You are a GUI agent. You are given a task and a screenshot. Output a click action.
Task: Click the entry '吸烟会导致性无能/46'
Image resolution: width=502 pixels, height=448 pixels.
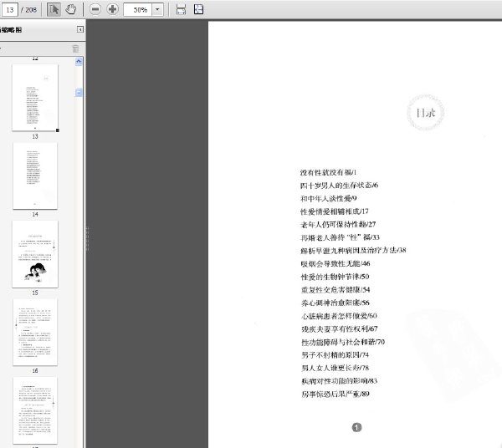pos(336,264)
